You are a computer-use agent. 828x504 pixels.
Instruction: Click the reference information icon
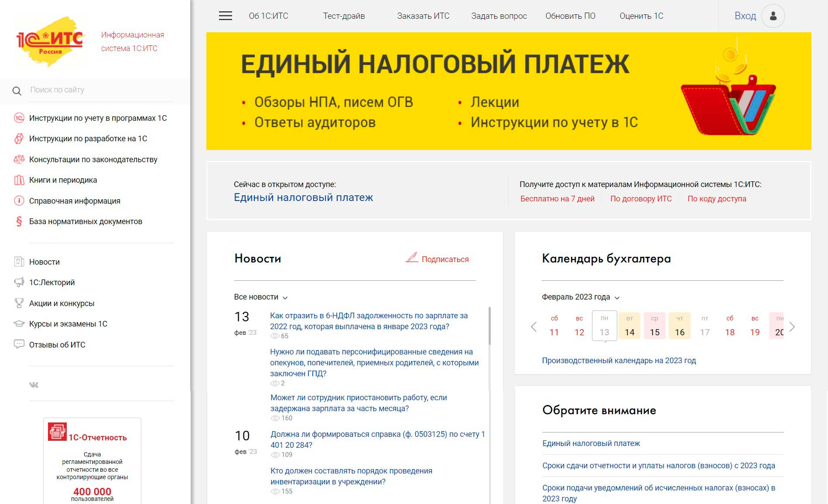(19, 201)
